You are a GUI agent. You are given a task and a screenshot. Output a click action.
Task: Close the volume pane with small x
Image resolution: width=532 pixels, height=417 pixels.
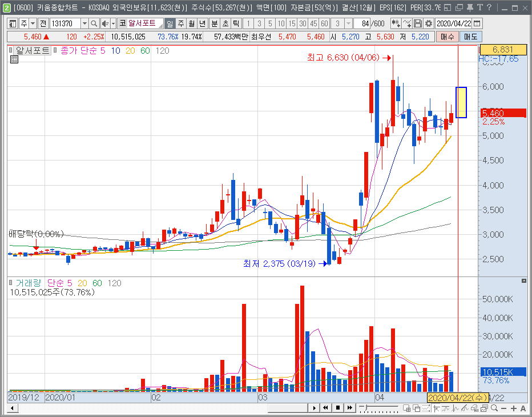click(x=524, y=281)
